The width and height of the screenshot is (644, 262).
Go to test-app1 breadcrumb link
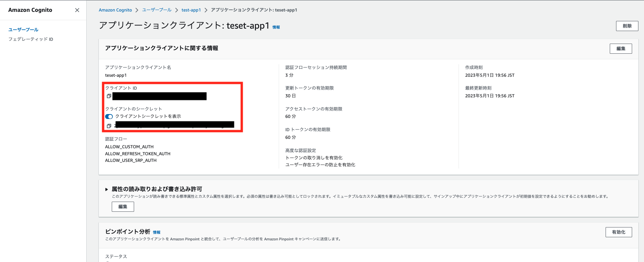[191, 10]
